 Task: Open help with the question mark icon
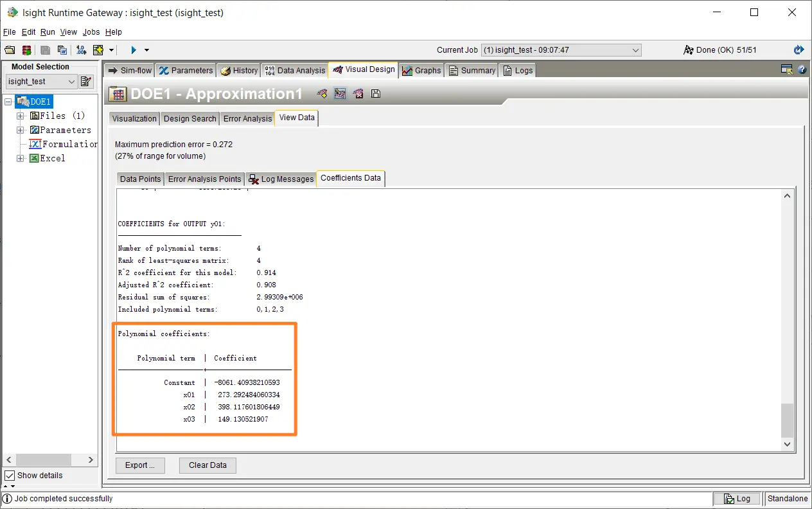(802, 70)
